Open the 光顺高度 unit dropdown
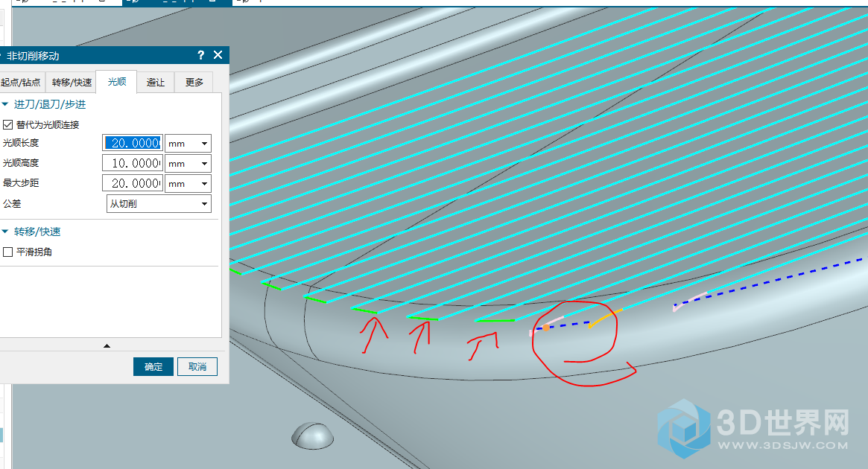 pyautogui.click(x=189, y=163)
